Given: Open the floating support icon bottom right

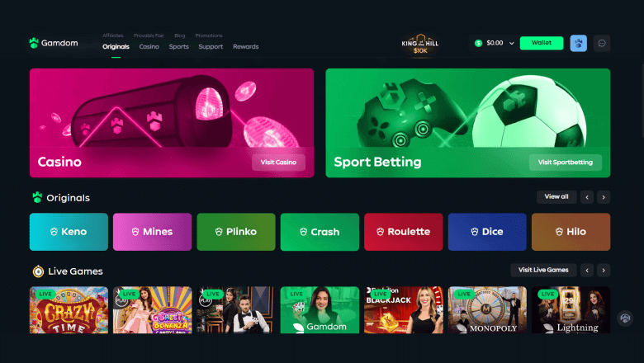Looking at the screenshot, I should coord(625,318).
